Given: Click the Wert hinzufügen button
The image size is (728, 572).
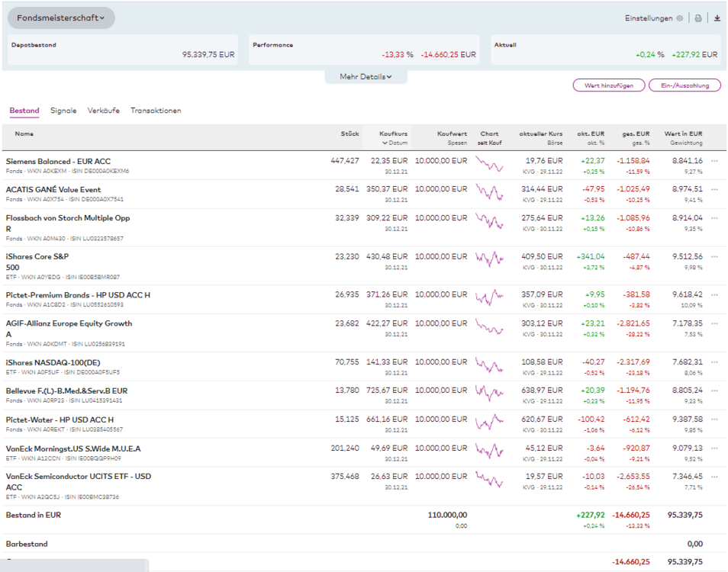Looking at the screenshot, I should pos(608,85).
